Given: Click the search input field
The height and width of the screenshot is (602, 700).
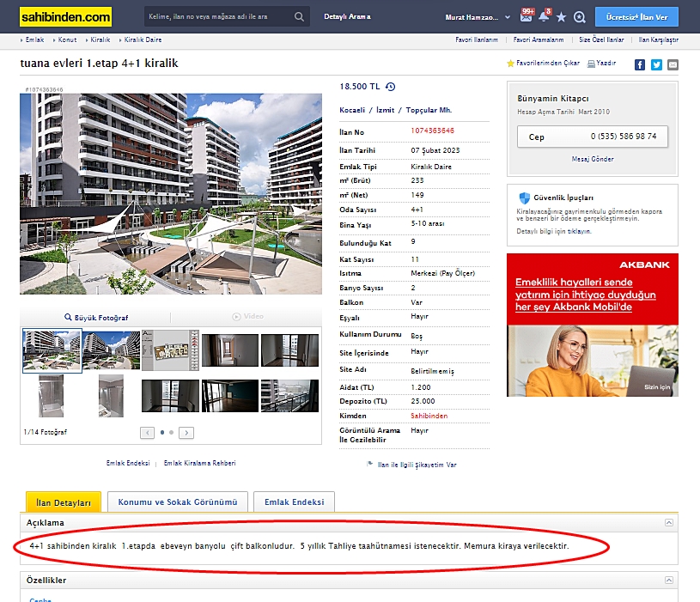Looking at the screenshot, I should coord(219,17).
